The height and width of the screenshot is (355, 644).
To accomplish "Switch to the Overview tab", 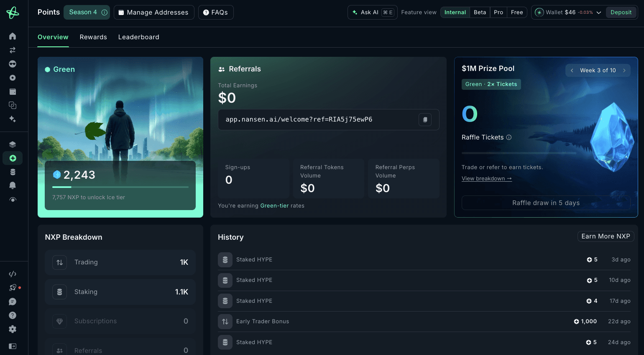I will (x=53, y=37).
